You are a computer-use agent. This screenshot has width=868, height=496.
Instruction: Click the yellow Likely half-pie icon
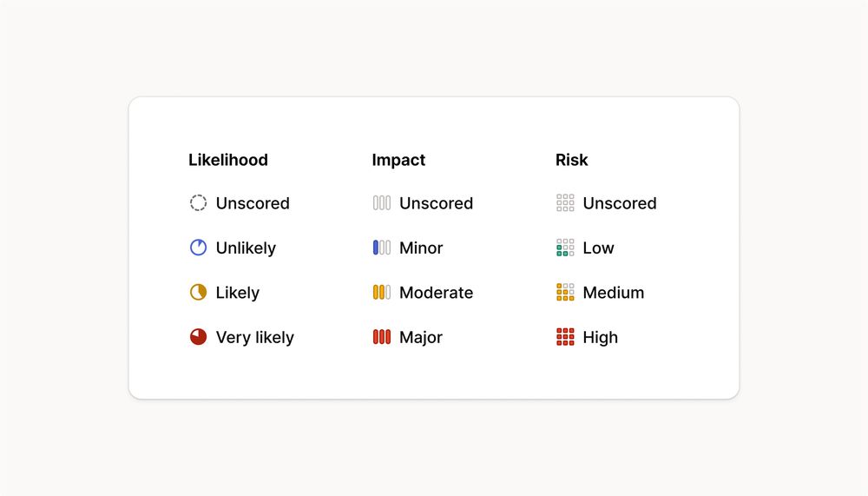[198, 292]
